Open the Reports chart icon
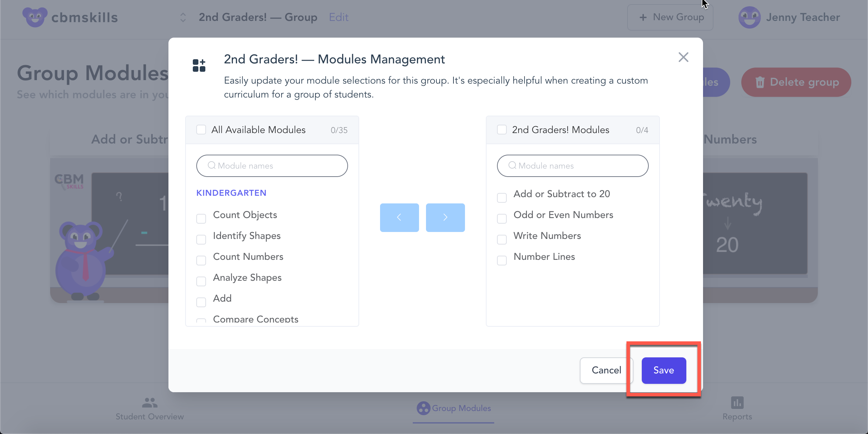Image resolution: width=868 pixels, height=434 pixels. 737,402
